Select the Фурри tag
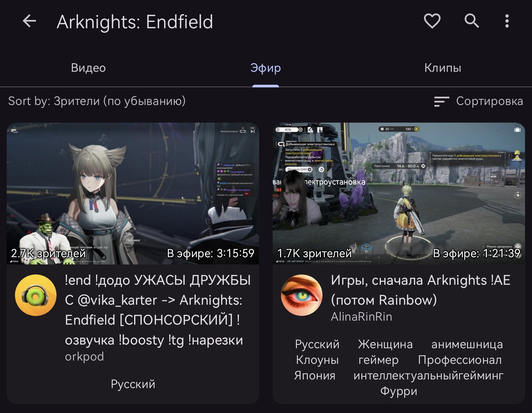This screenshot has height=413, width=532. coord(399,391)
